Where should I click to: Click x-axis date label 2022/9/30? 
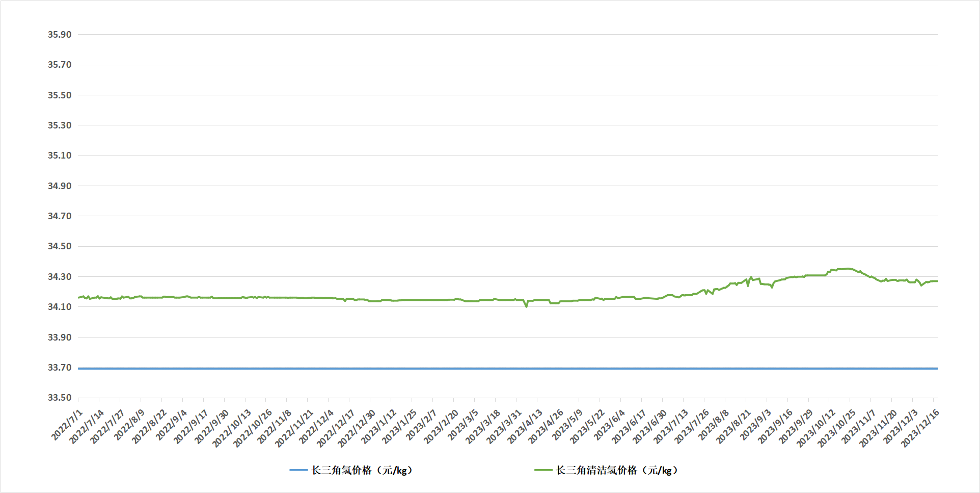[212, 426]
